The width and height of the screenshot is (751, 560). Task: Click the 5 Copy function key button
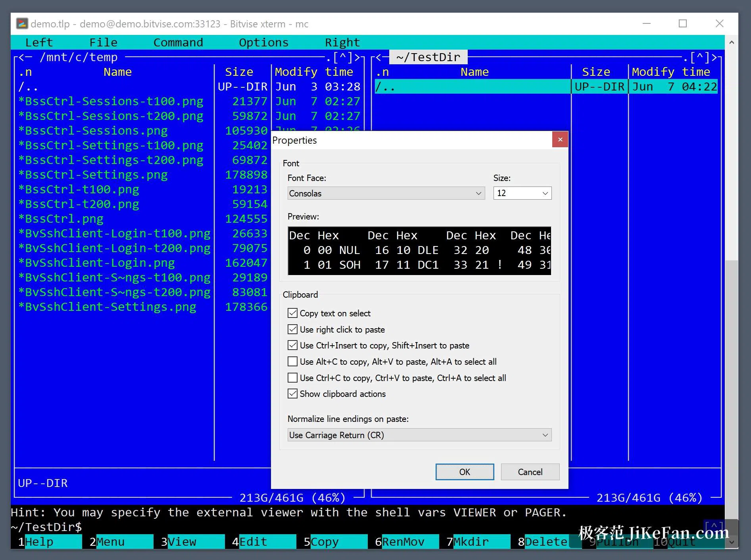coord(335,542)
